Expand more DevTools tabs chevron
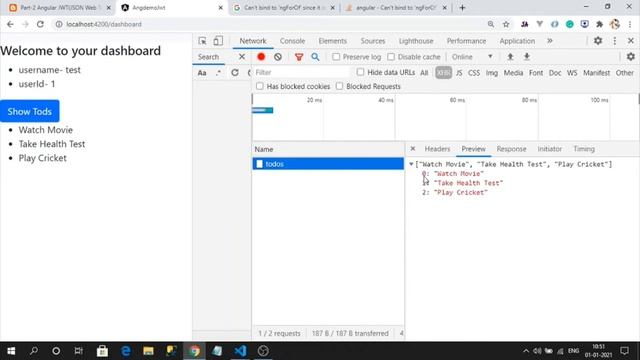 click(550, 41)
